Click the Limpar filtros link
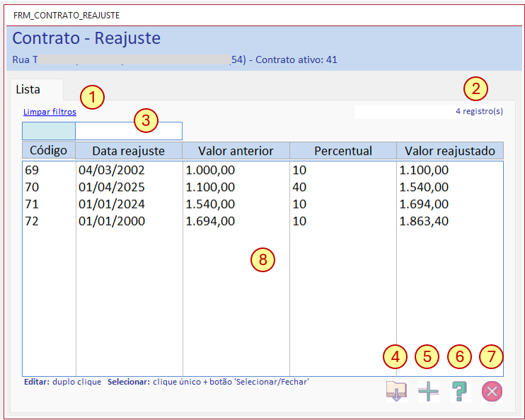 [50, 112]
